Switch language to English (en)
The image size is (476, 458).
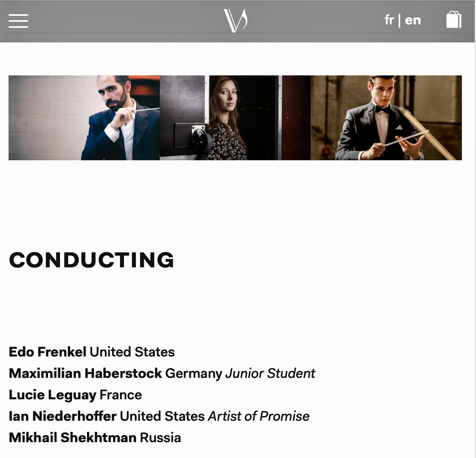(x=413, y=20)
